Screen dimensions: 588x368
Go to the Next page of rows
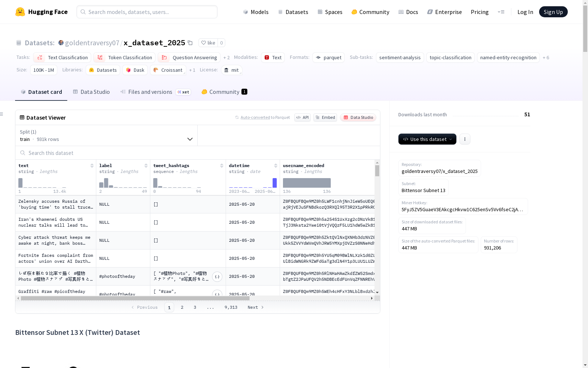(x=256, y=307)
